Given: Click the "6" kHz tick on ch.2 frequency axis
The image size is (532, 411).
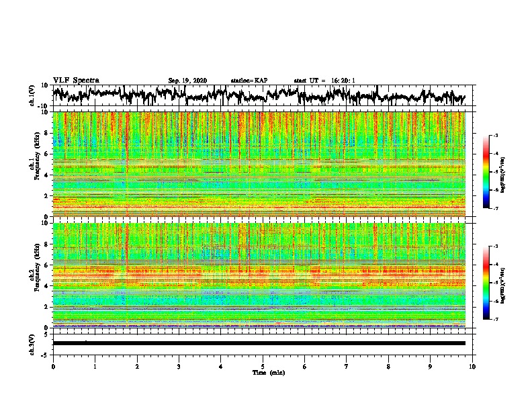Looking at the screenshot, I should 46,265.
